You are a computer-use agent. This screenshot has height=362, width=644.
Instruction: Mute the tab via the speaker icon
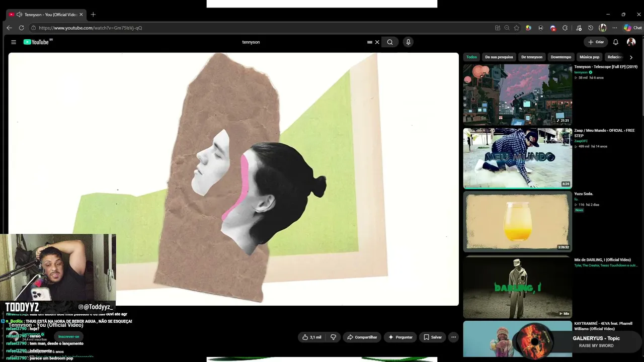(x=19, y=15)
